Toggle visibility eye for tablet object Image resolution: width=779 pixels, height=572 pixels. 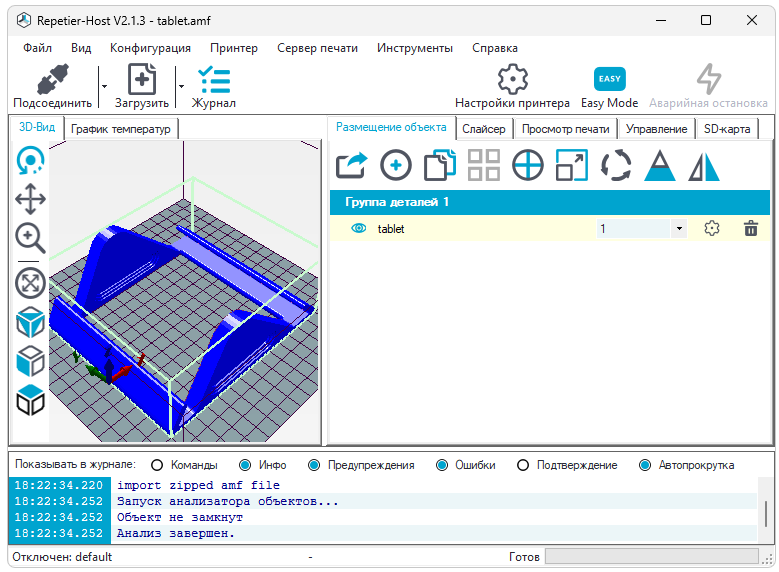point(358,228)
